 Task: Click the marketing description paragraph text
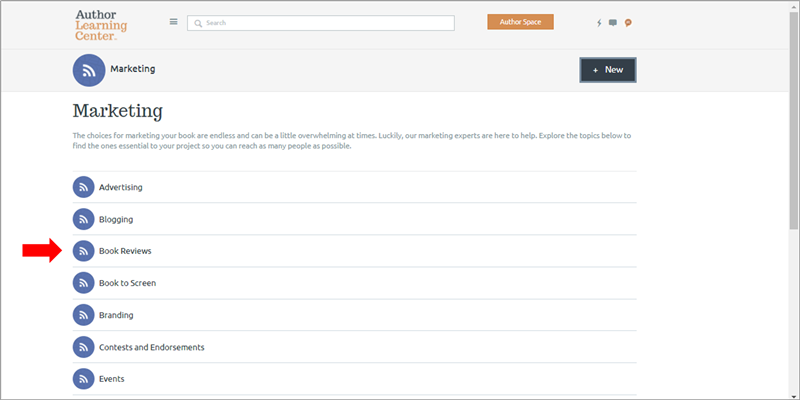(352, 141)
